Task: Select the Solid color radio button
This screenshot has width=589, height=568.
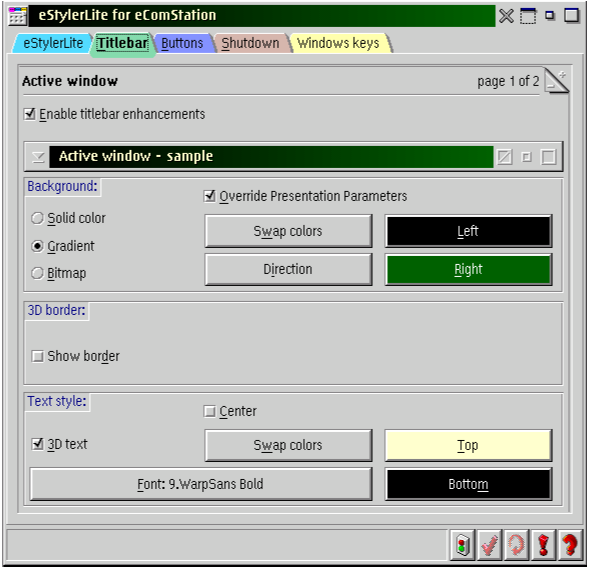Action: tap(68, 218)
